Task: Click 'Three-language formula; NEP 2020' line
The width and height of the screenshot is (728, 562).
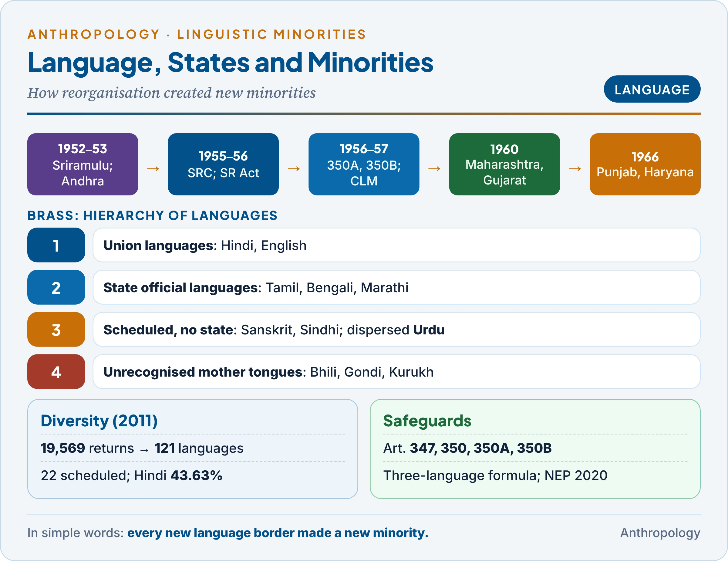Action: (x=495, y=476)
